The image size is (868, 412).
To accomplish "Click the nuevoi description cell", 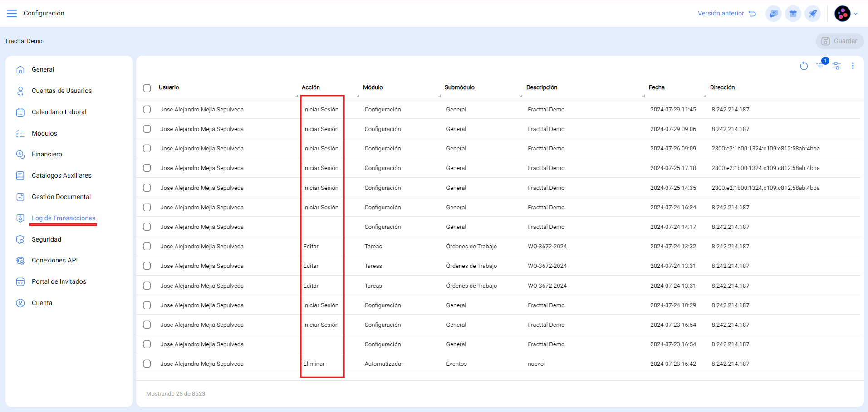I will click(x=536, y=364).
